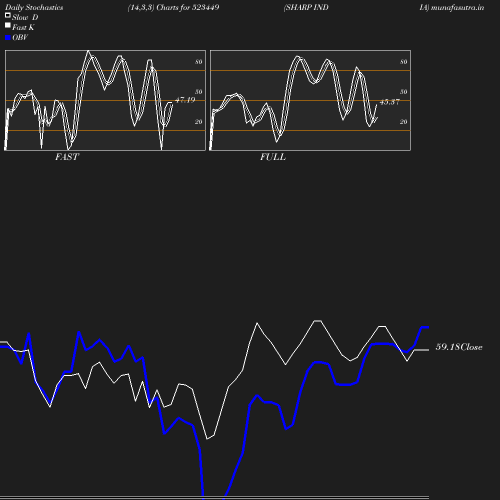Click the Slow D legend swatch
Viewport: 500px width, 500px height.
8,15
